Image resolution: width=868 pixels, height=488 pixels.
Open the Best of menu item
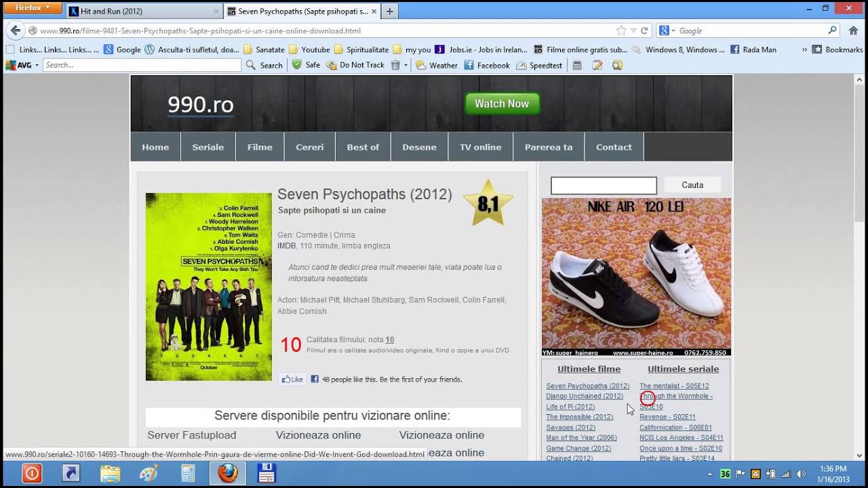pyautogui.click(x=363, y=147)
